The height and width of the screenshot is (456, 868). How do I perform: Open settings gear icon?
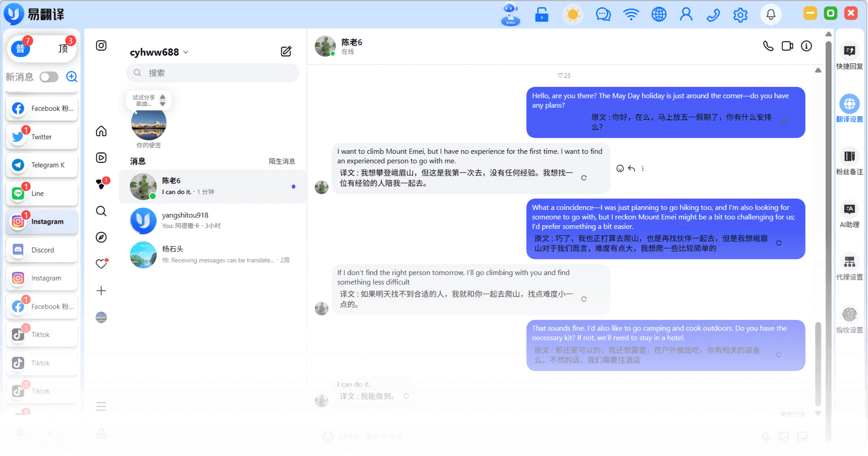(740, 15)
